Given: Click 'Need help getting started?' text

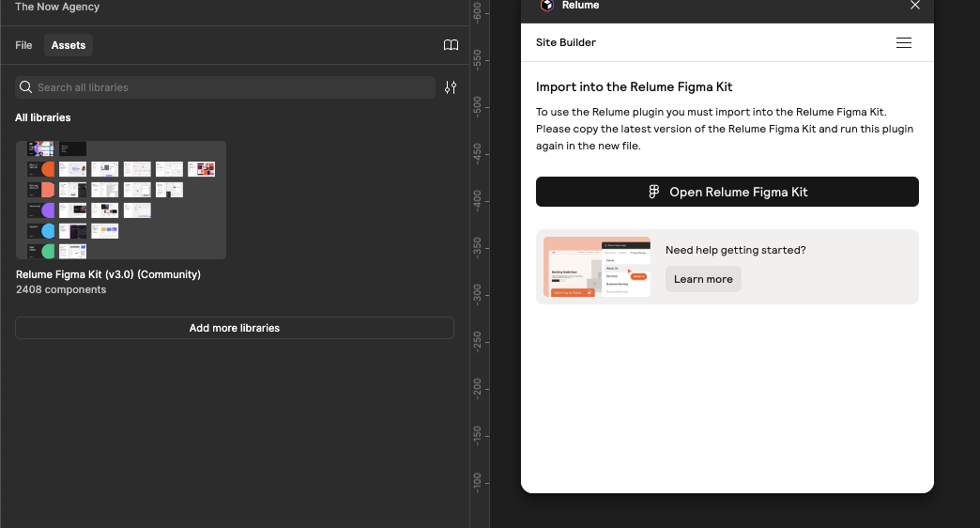Looking at the screenshot, I should coord(736,250).
